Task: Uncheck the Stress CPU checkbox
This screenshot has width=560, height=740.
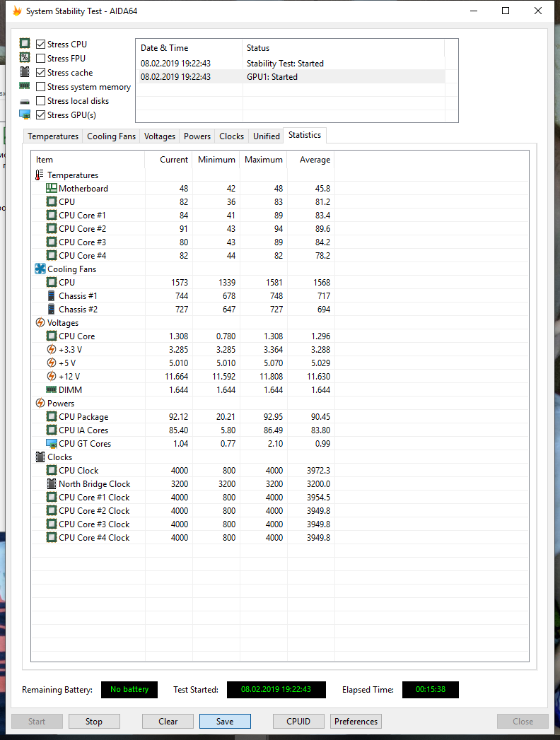Action: (x=40, y=44)
